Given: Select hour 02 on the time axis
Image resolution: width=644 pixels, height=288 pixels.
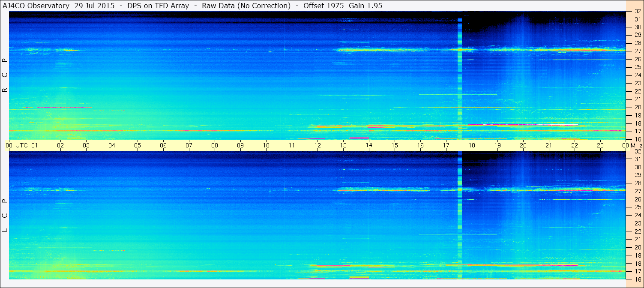Looking at the screenshot, I should point(60,145).
